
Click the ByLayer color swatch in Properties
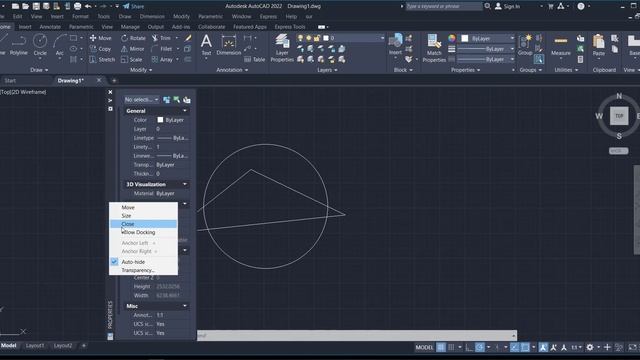click(x=160, y=120)
